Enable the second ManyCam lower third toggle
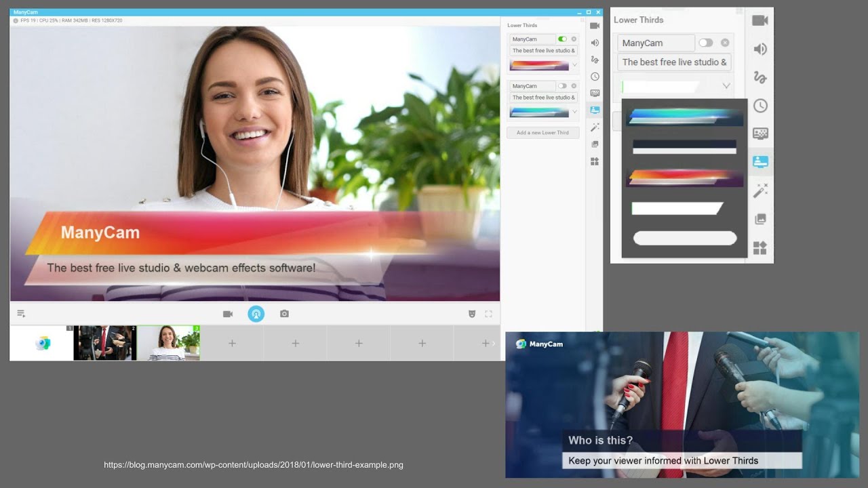The width and height of the screenshot is (868, 488). (x=562, y=86)
